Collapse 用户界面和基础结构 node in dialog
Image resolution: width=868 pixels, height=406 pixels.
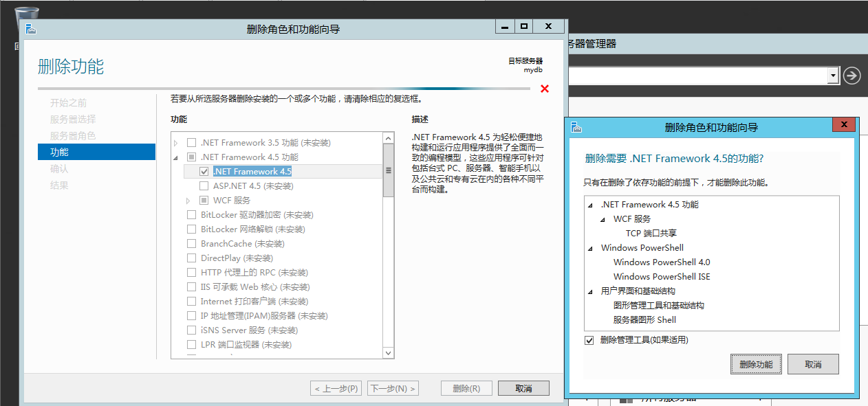[x=591, y=291]
